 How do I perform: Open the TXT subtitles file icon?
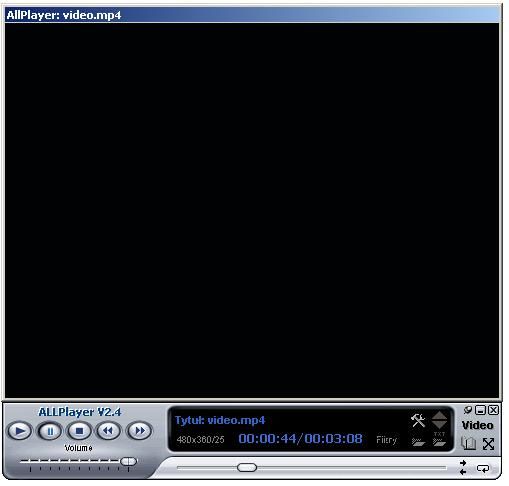click(x=439, y=439)
